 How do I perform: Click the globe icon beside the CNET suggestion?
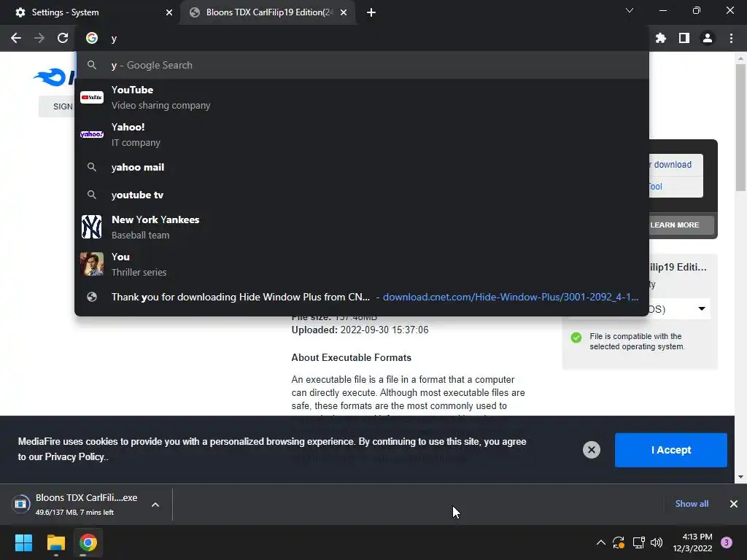(92, 297)
